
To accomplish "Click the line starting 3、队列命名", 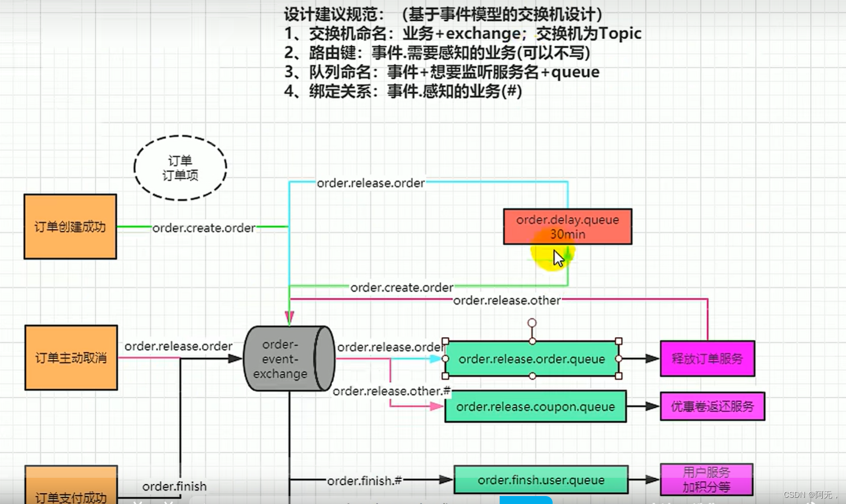I will point(442,72).
